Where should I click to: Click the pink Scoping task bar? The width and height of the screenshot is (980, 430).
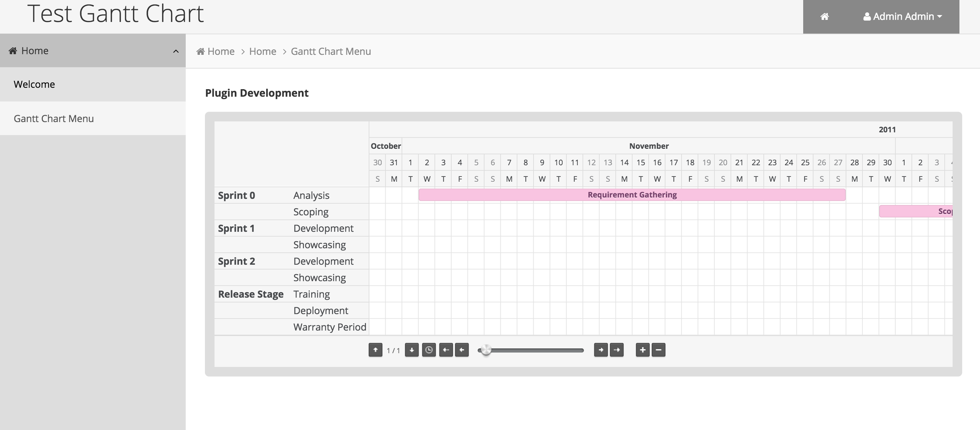click(915, 211)
